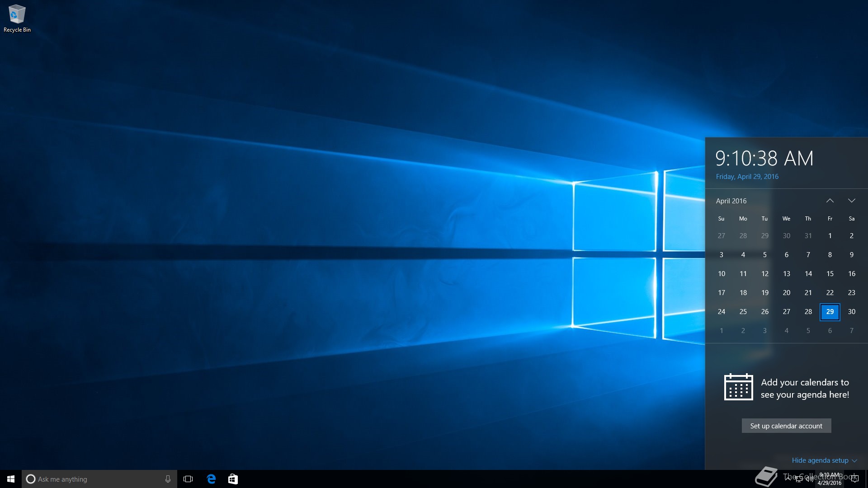868x488 pixels.
Task: Click the Ask me anything search field
Action: [99, 479]
